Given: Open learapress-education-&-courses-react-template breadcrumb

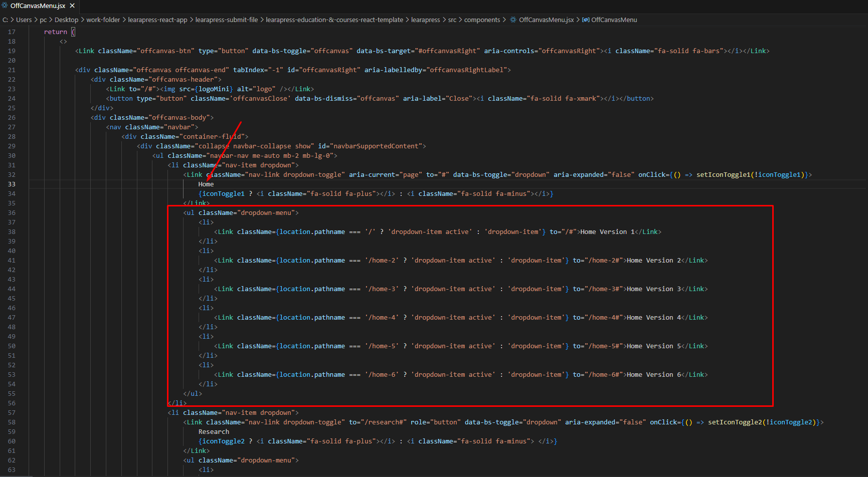Looking at the screenshot, I should click(x=334, y=20).
